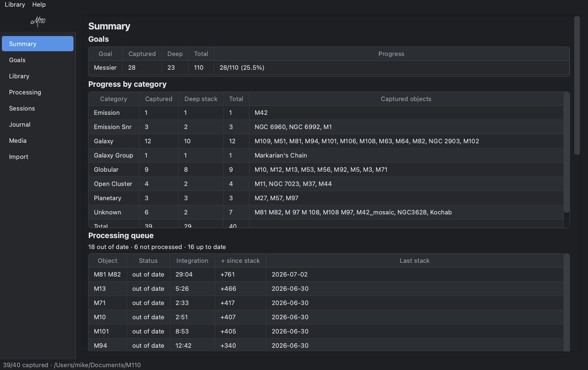Click the Progress by category table scrollbar
Viewport: 588px width, 370px height.
pos(566,152)
